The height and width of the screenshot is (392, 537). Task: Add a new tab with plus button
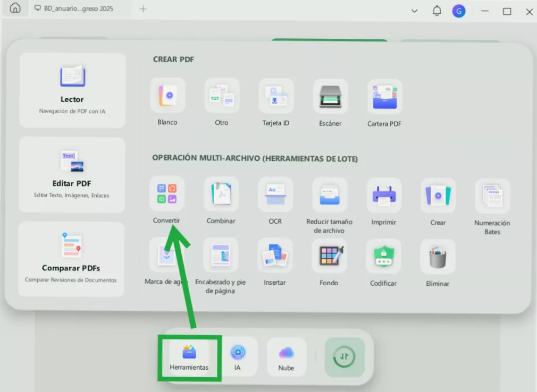[x=143, y=9]
